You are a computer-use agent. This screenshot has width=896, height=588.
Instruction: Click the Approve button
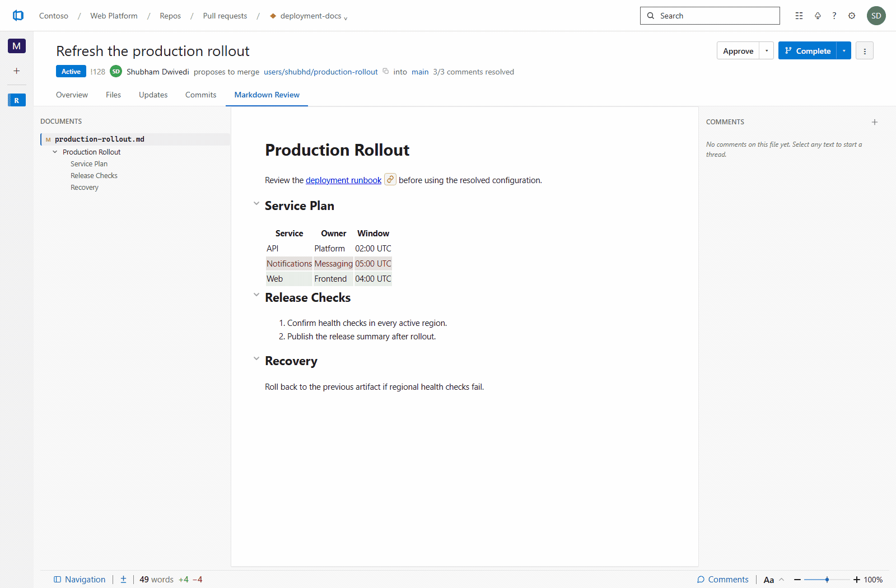tap(738, 51)
